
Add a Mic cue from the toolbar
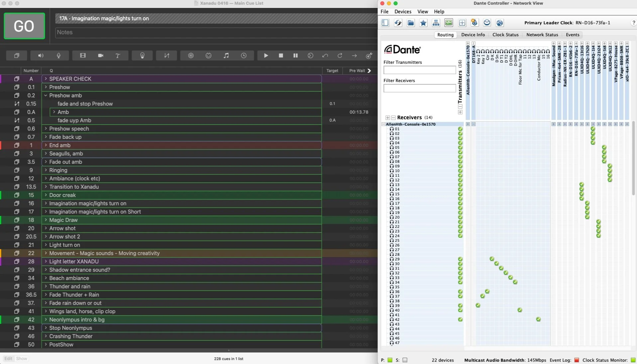coord(58,55)
